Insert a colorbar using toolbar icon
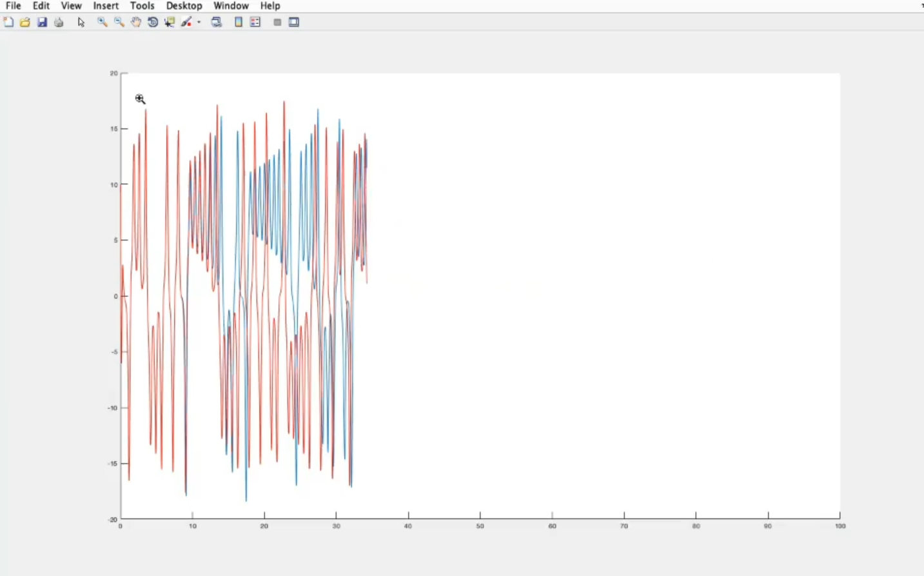Screen dimensions: 924x576 pos(239,22)
